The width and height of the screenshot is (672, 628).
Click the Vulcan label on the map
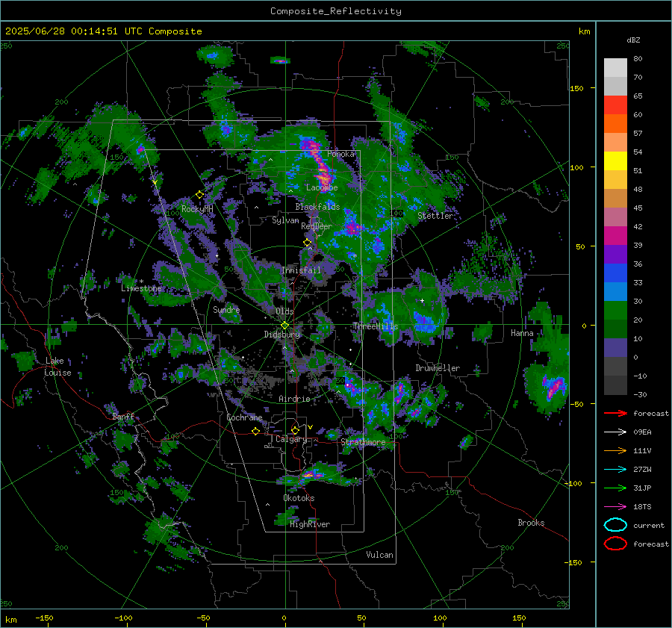point(379,555)
